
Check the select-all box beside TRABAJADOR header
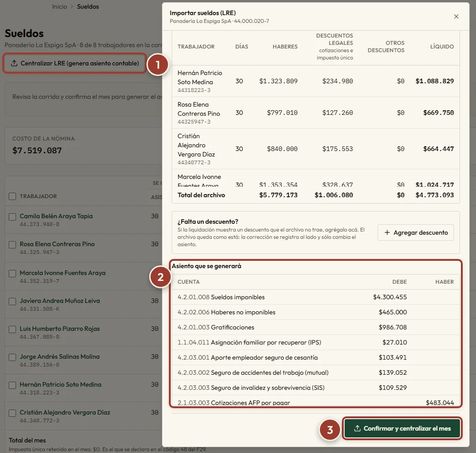pos(12,196)
